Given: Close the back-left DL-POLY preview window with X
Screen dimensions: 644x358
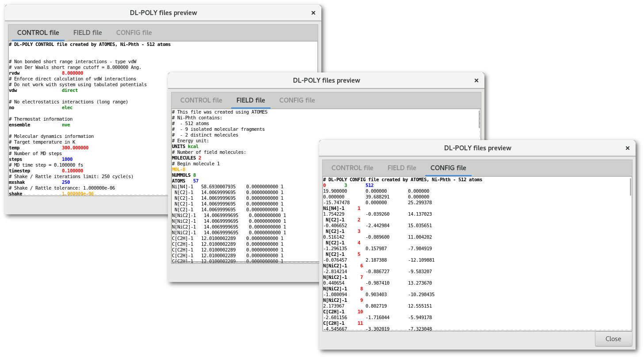Looking at the screenshot, I should point(313,13).
